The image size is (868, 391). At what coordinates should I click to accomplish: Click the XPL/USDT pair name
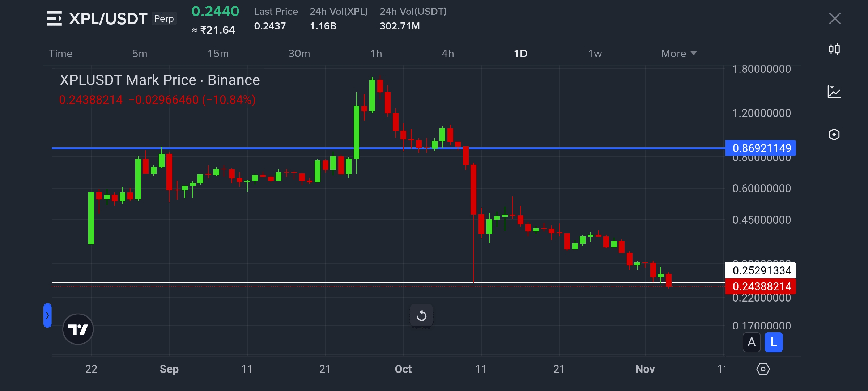tap(108, 19)
